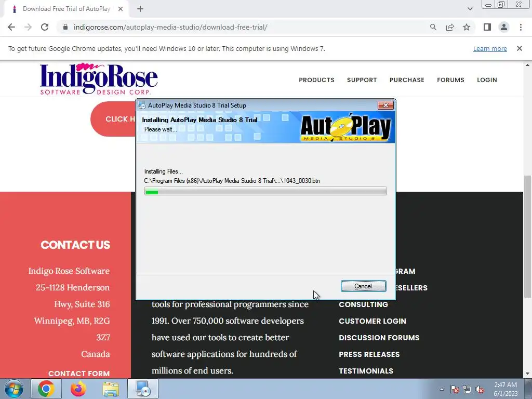Click the share page icon
Image resolution: width=532 pixels, height=399 pixels.
pyautogui.click(x=450, y=27)
